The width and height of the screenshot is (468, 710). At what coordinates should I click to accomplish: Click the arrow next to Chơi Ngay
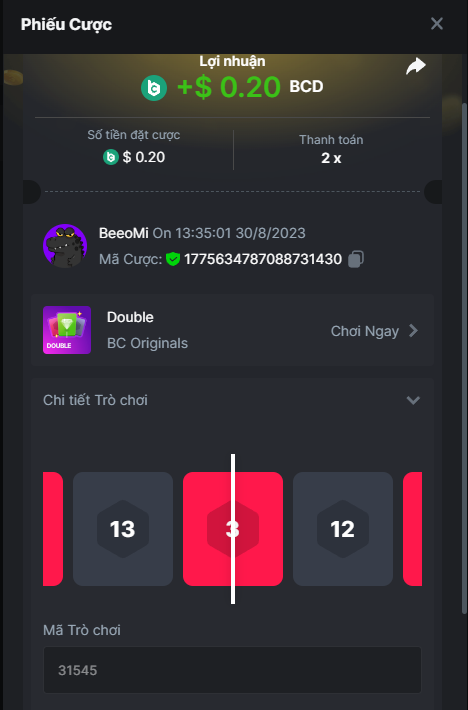[413, 331]
